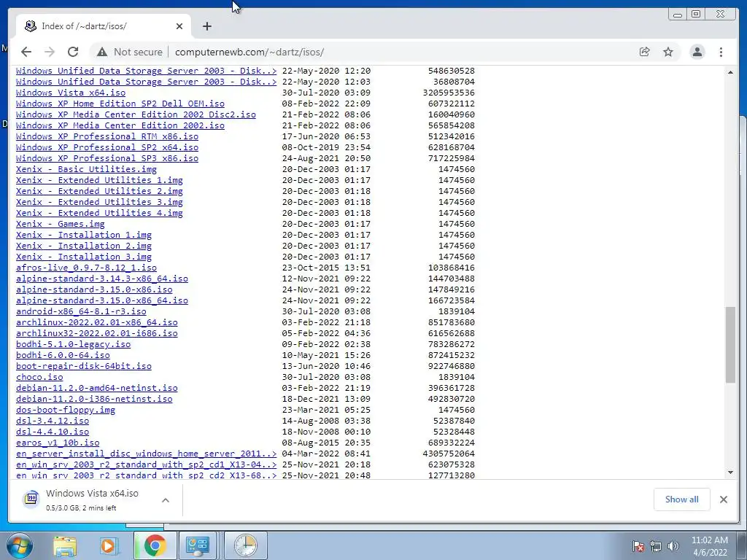Open alpine-standard-3.15.0-x86.iso link
This screenshot has width=747, height=560.
point(94,289)
